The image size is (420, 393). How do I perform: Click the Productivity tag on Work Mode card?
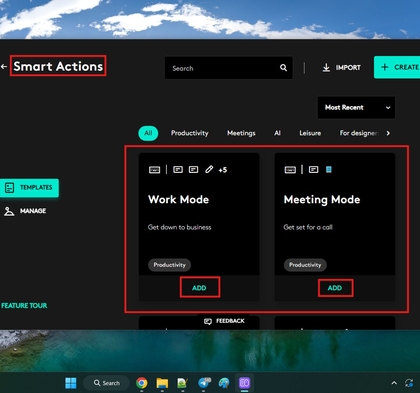tap(169, 265)
